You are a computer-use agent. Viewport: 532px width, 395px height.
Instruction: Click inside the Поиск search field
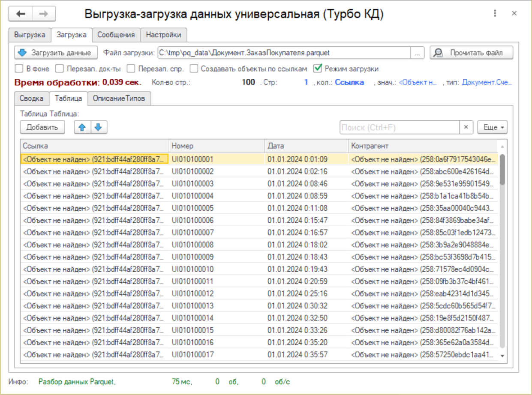399,127
